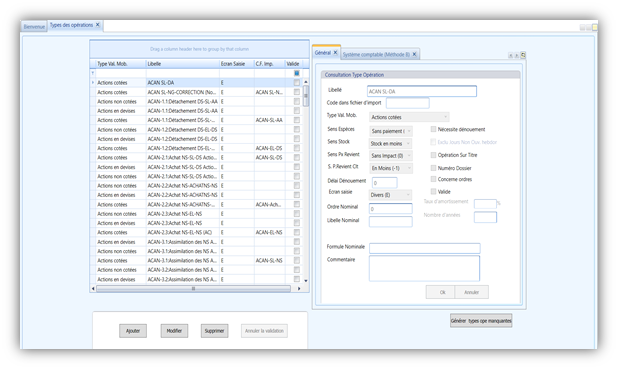Click the Modifier button
This screenshot has height=369, width=618.
coord(174,331)
